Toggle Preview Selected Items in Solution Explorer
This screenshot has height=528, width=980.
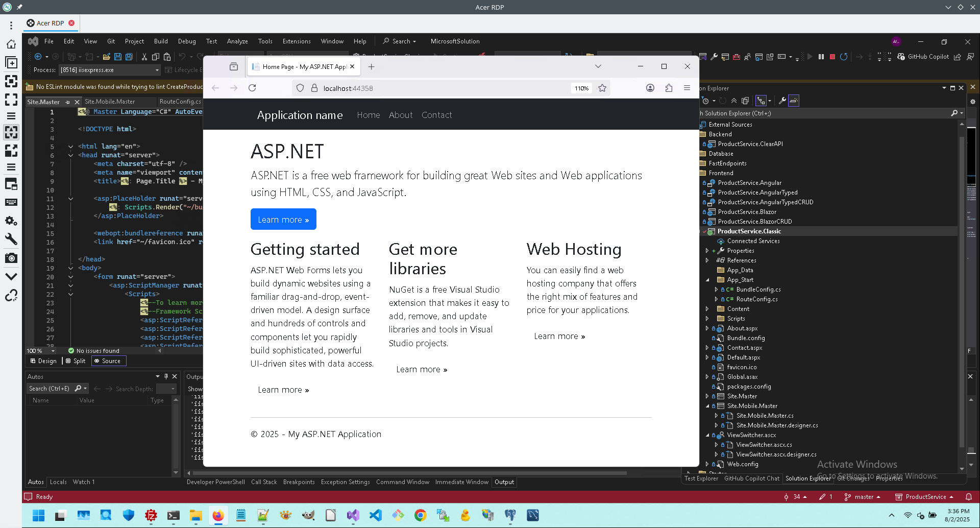pyautogui.click(x=794, y=101)
